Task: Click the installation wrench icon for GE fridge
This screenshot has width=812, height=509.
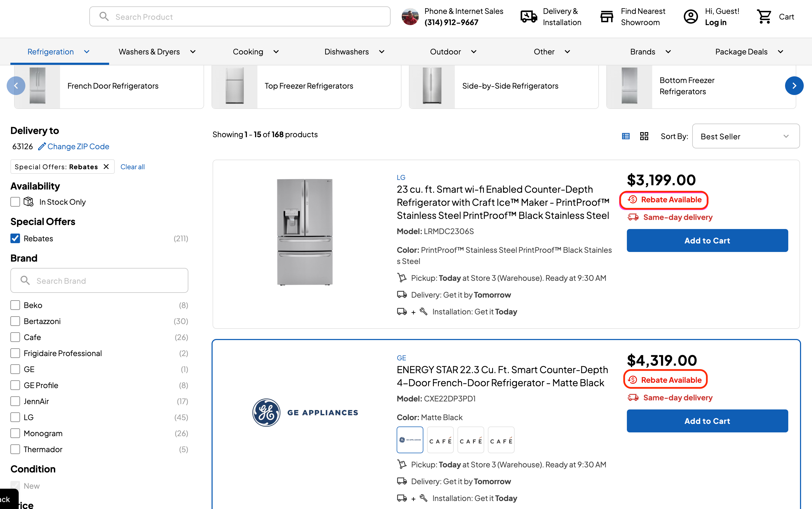Action: point(424,498)
